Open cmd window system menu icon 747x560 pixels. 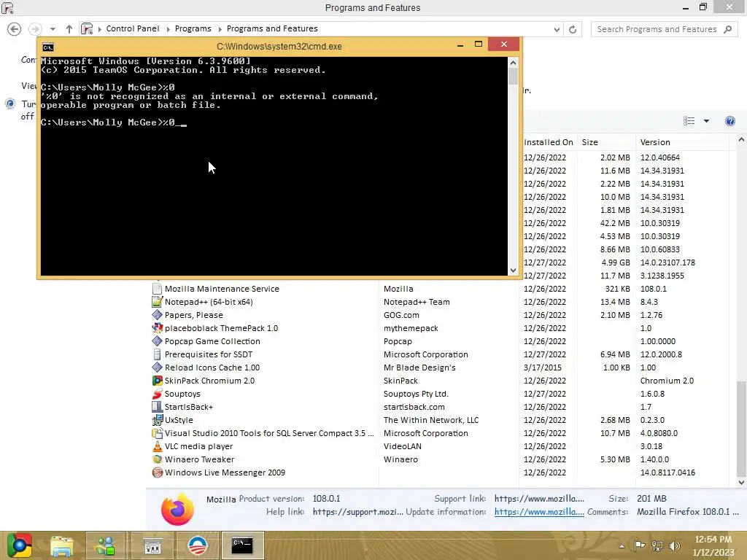[48, 47]
